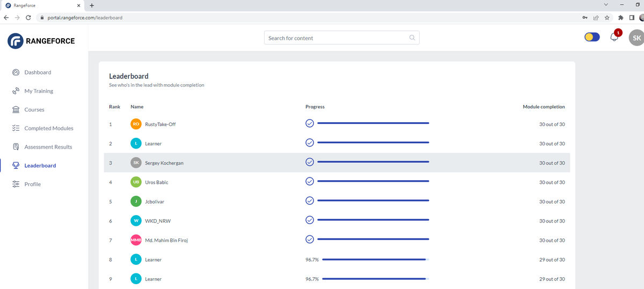Click the completion checkmark for Uros Babic

point(310,181)
